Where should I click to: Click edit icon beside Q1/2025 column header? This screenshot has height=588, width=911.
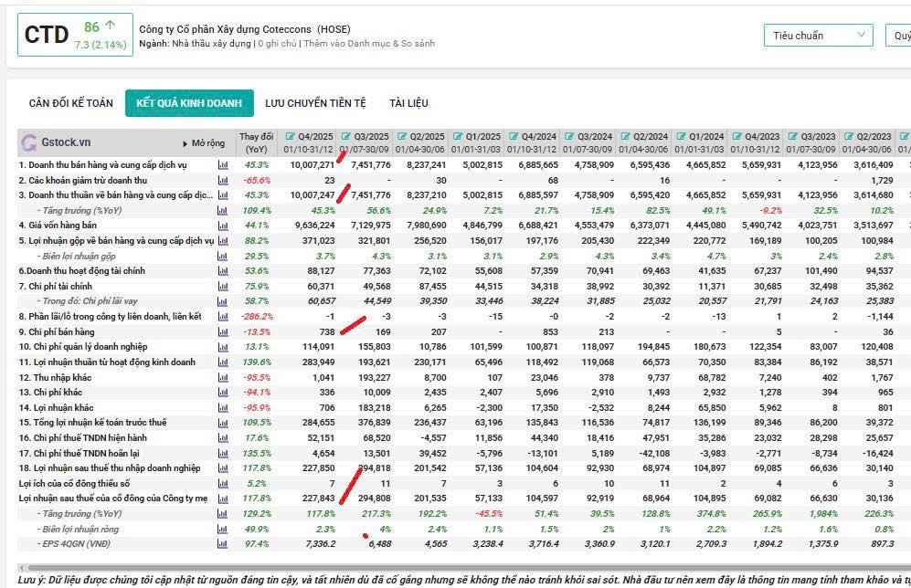point(457,136)
